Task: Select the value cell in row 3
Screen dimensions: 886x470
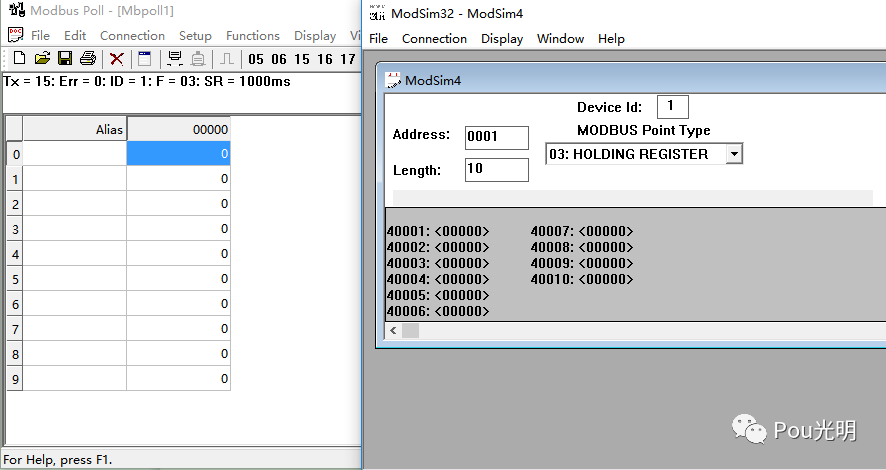Action: (x=178, y=229)
